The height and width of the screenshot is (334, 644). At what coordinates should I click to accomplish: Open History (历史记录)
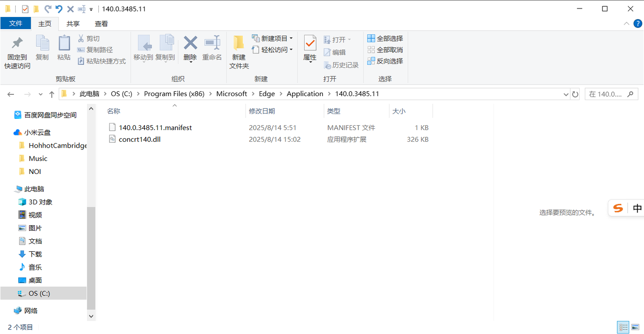tap(341, 65)
